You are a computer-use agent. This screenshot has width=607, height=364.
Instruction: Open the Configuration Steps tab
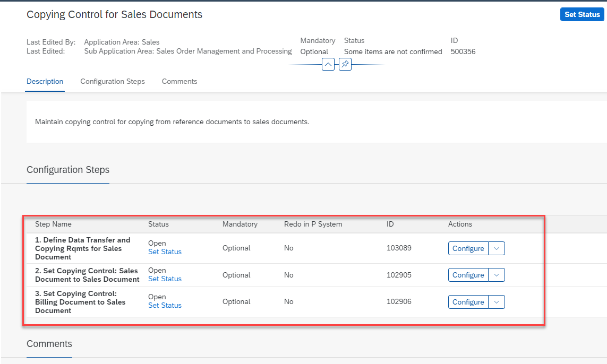point(113,82)
